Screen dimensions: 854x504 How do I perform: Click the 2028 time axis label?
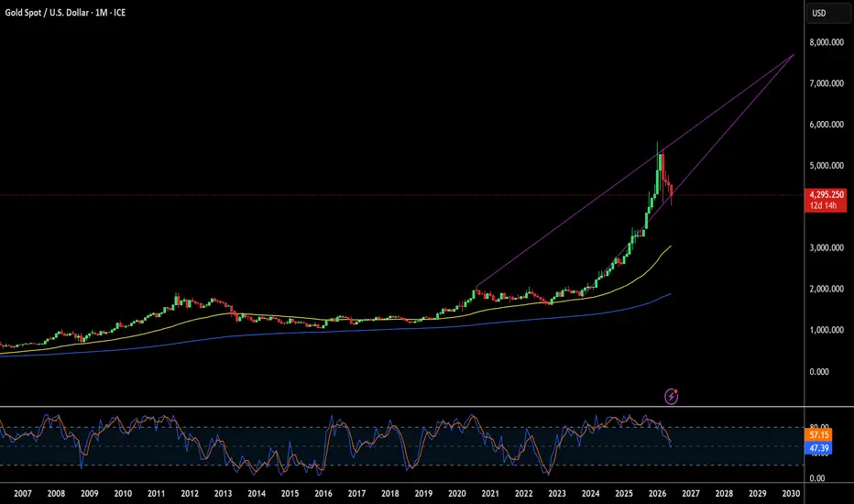(724, 493)
